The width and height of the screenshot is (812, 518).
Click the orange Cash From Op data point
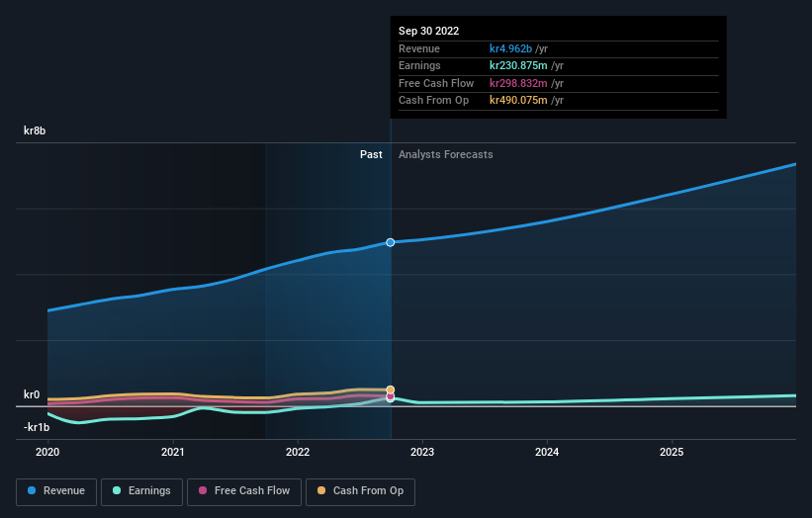[x=391, y=389]
